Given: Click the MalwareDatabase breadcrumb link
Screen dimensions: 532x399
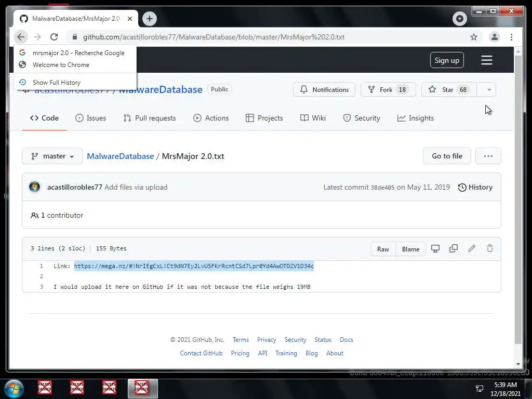Looking at the screenshot, I should click(x=121, y=156).
